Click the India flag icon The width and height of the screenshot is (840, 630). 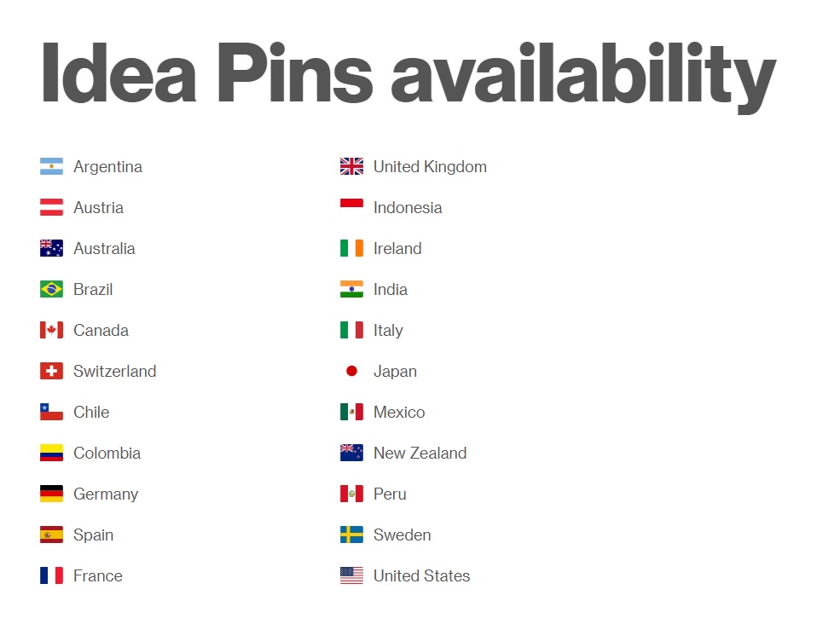coord(351,290)
